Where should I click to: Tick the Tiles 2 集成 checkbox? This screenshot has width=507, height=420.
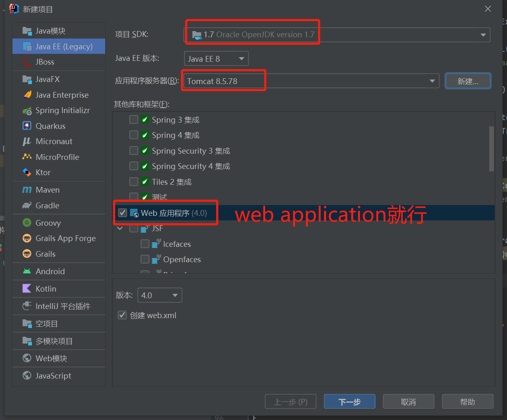[134, 182]
